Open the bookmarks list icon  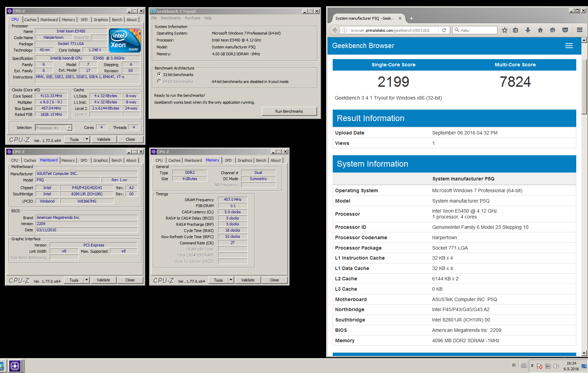coord(515,30)
